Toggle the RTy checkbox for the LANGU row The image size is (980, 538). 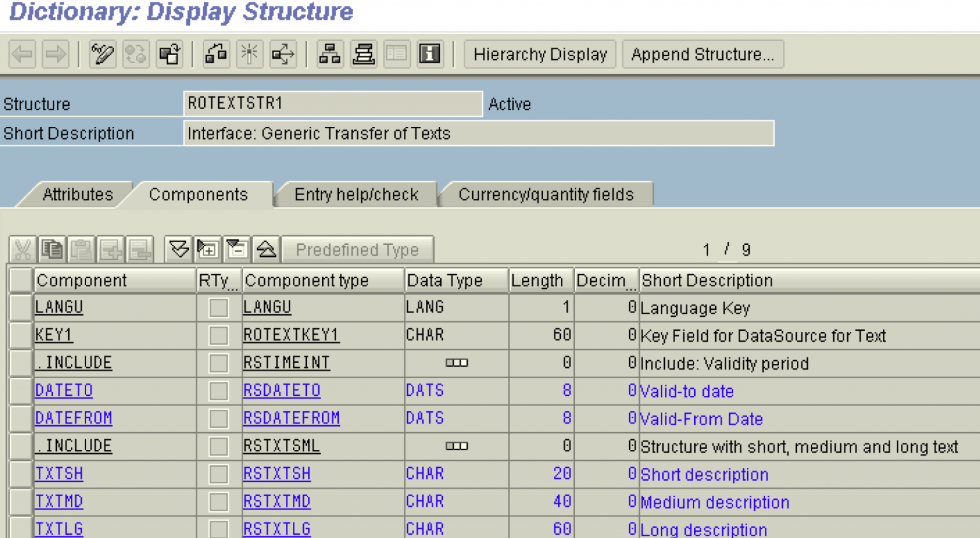click(218, 308)
